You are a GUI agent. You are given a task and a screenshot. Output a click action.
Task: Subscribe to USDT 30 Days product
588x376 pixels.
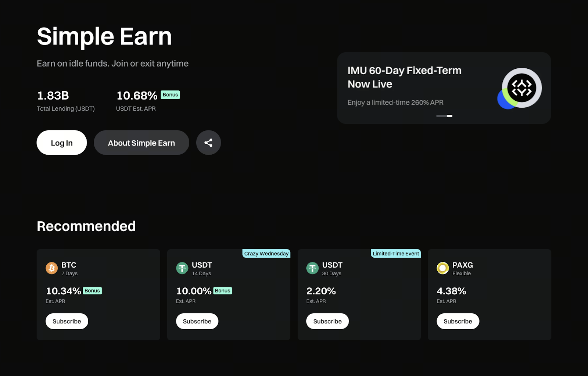click(x=327, y=321)
